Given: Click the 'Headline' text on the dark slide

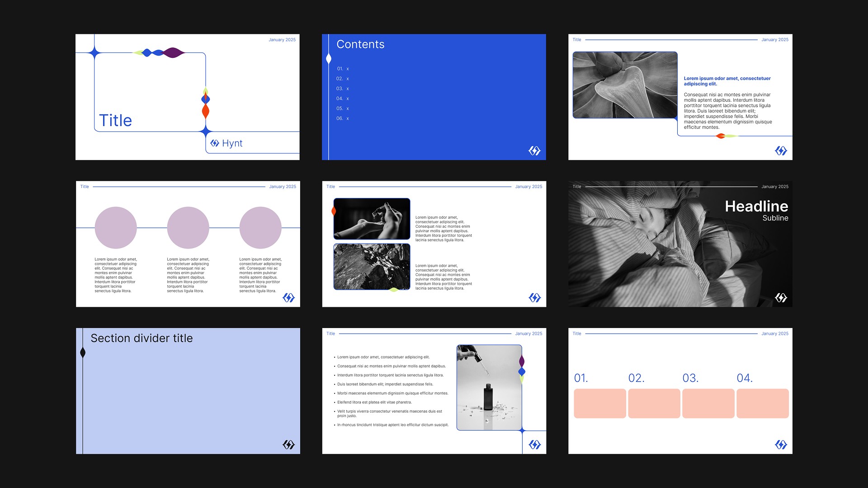Looking at the screenshot, I should [756, 206].
